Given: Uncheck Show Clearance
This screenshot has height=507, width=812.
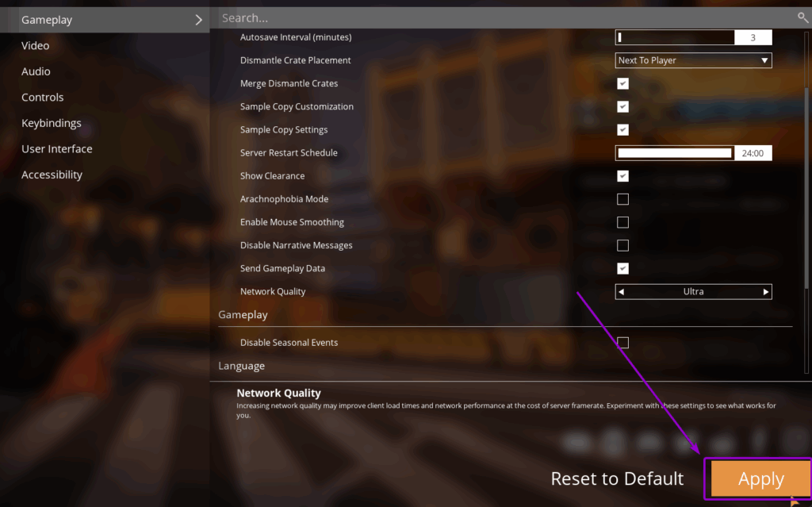Looking at the screenshot, I should coord(622,176).
